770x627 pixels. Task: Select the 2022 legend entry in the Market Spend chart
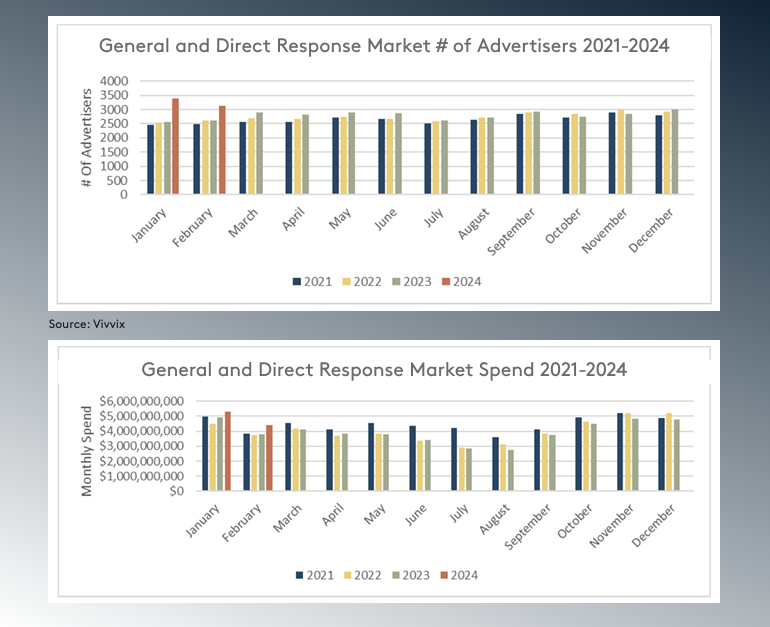(364, 575)
